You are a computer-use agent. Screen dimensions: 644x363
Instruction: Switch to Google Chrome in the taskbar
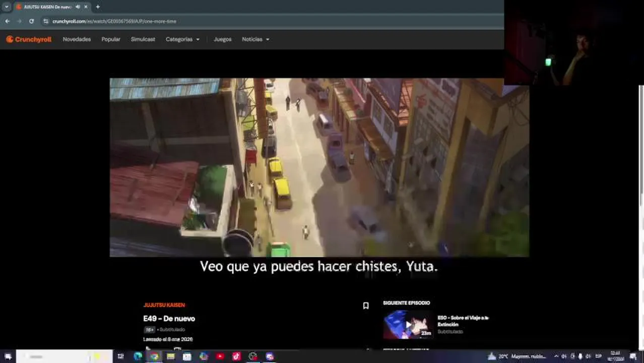(x=154, y=356)
